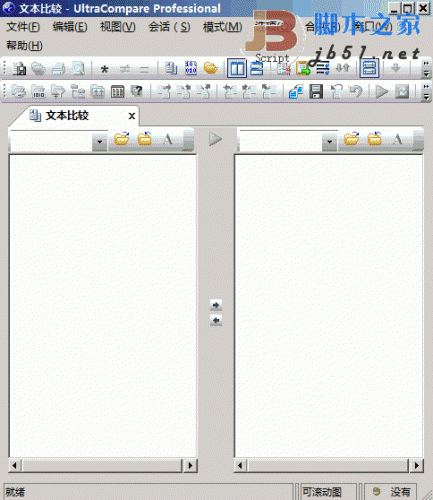Click left pane open-file folder icon
The height and width of the screenshot is (500, 433).
click(x=122, y=139)
